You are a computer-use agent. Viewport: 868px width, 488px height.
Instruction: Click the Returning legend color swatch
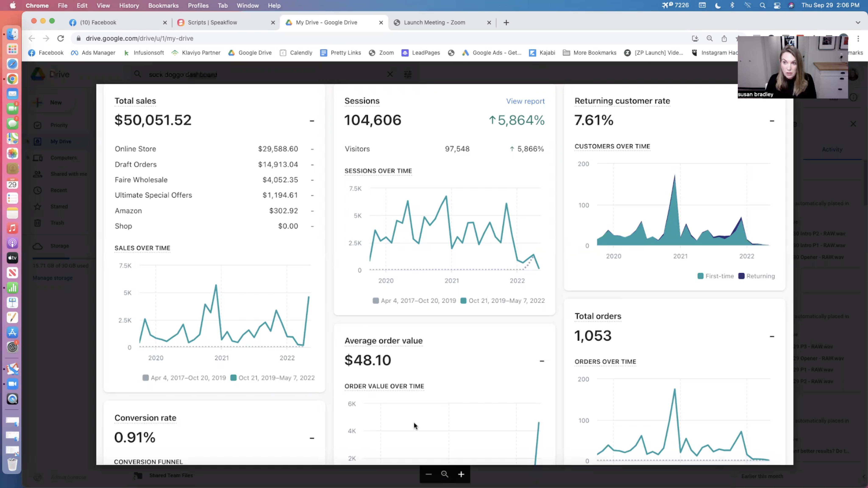point(741,276)
